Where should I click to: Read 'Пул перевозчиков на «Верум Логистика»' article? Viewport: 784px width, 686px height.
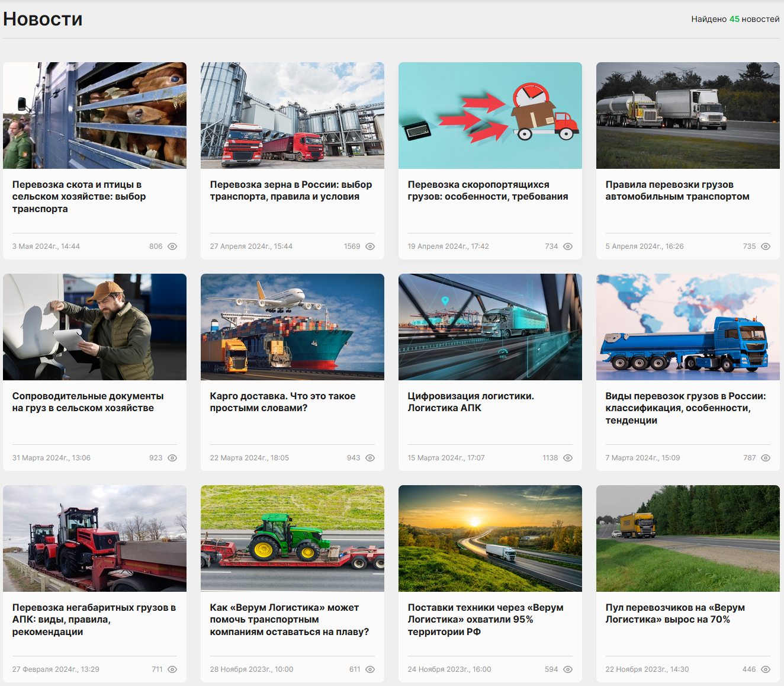coord(675,614)
